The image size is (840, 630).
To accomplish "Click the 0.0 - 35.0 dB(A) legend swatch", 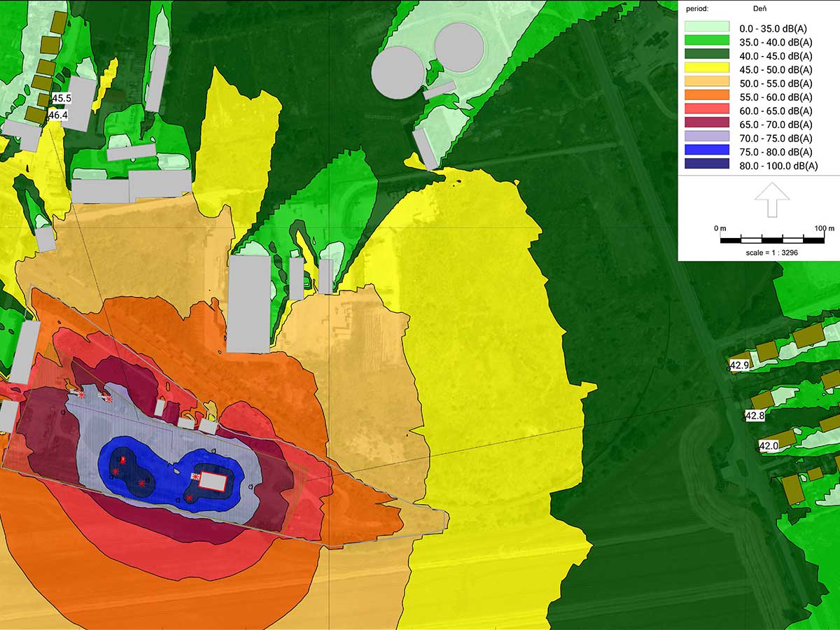I will [x=707, y=29].
